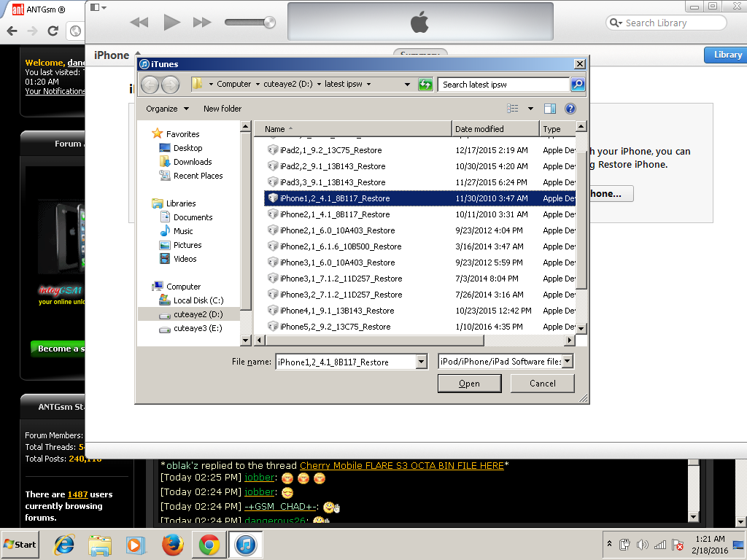Select Local Disk (C:) in sidebar
This screenshot has height=560, width=747.
click(x=198, y=300)
